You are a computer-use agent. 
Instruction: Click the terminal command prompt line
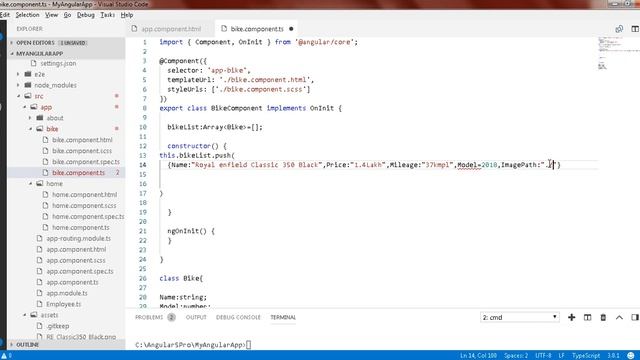(193, 345)
